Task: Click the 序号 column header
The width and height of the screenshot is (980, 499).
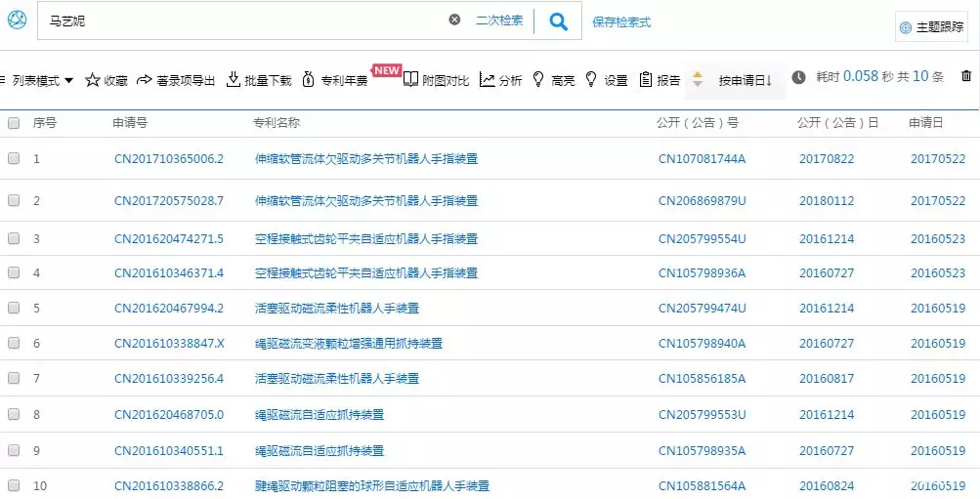Action: 44,122
